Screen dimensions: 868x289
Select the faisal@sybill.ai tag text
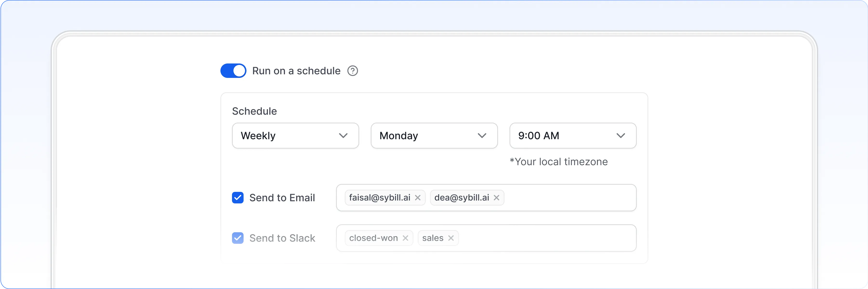pos(379,198)
